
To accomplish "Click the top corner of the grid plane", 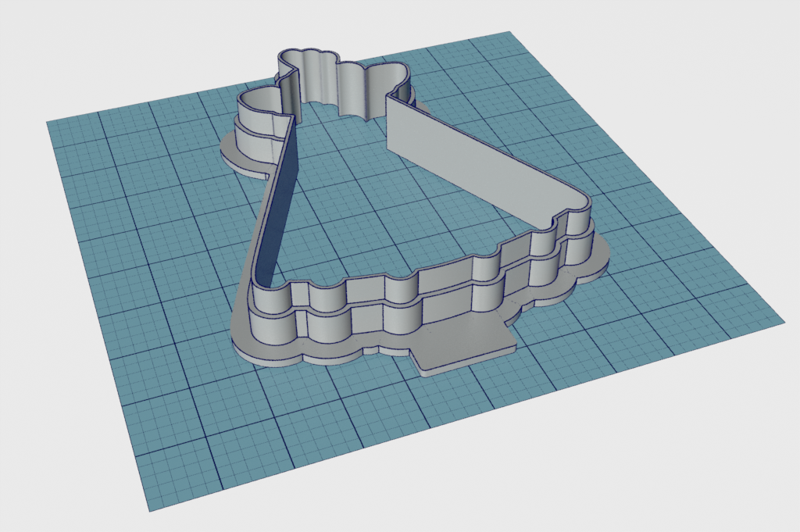I will pos(510,32).
